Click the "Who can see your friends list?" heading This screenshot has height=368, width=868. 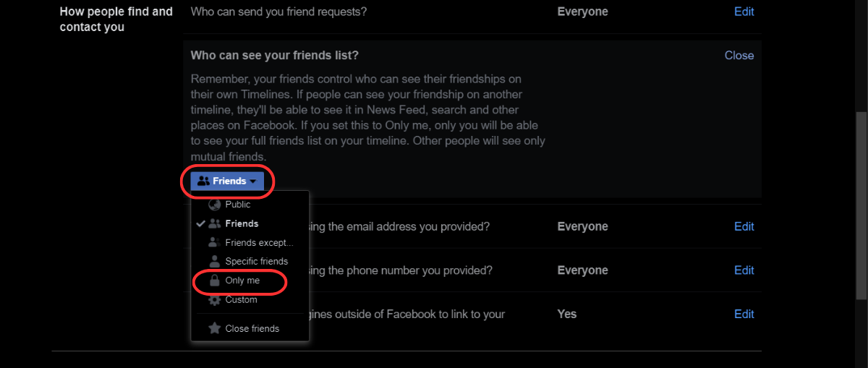[275, 56]
